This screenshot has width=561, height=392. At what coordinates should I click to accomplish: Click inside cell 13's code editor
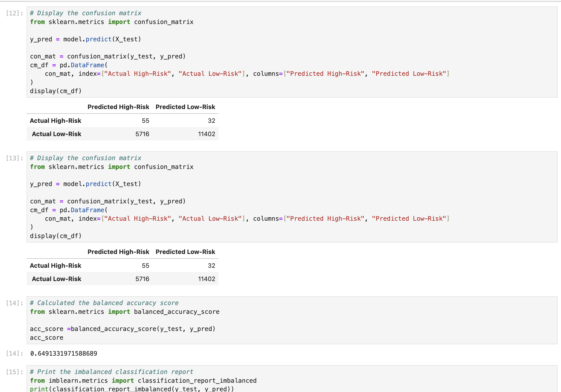(293, 193)
